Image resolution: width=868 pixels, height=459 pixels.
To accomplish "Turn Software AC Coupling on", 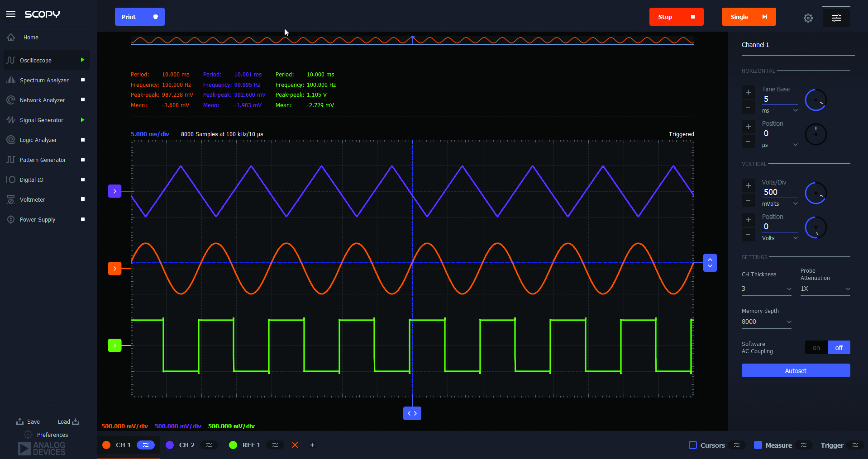I will tap(816, 348).
